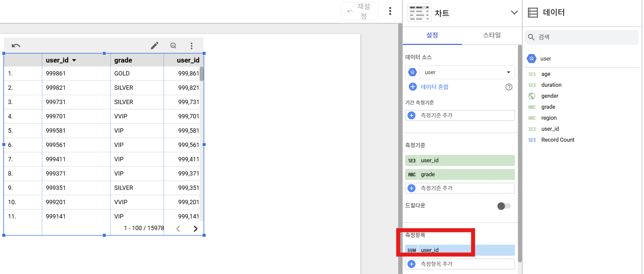Click the ABC type icon on grade dimension

412,174
